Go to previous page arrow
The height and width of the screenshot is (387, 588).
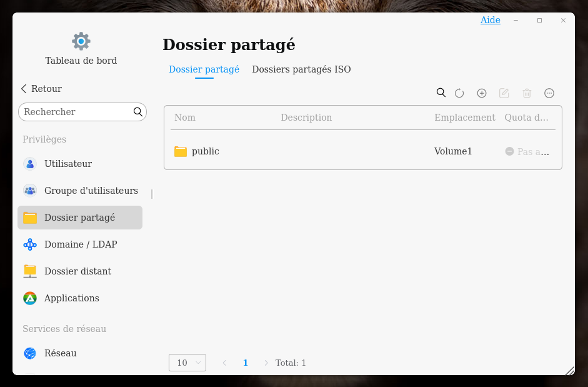(224, 363)
